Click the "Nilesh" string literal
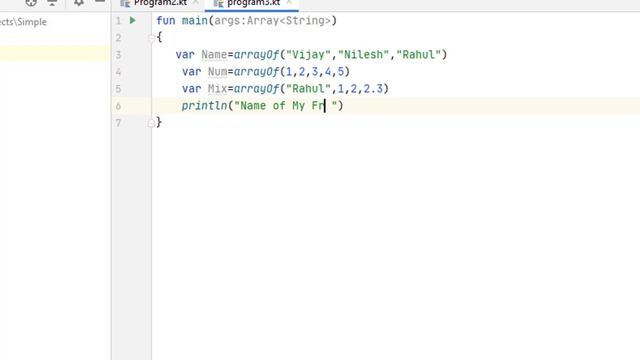The image size is (640, 360). click(x=364, y=55)
